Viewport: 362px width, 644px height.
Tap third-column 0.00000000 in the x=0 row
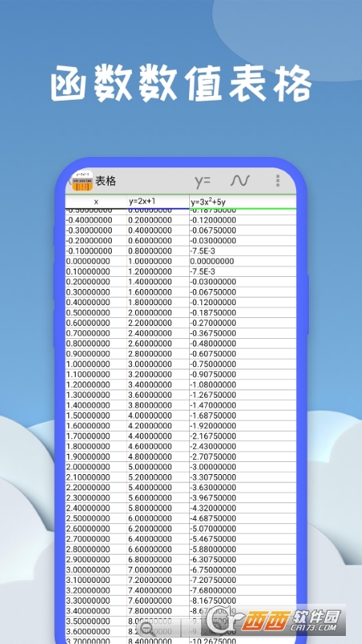coord(243,261)
